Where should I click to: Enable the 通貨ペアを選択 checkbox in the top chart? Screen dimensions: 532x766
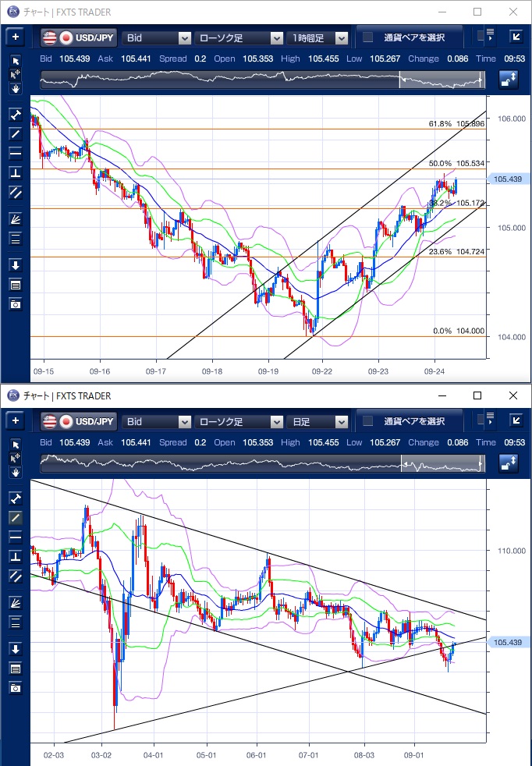coord(368,37)
